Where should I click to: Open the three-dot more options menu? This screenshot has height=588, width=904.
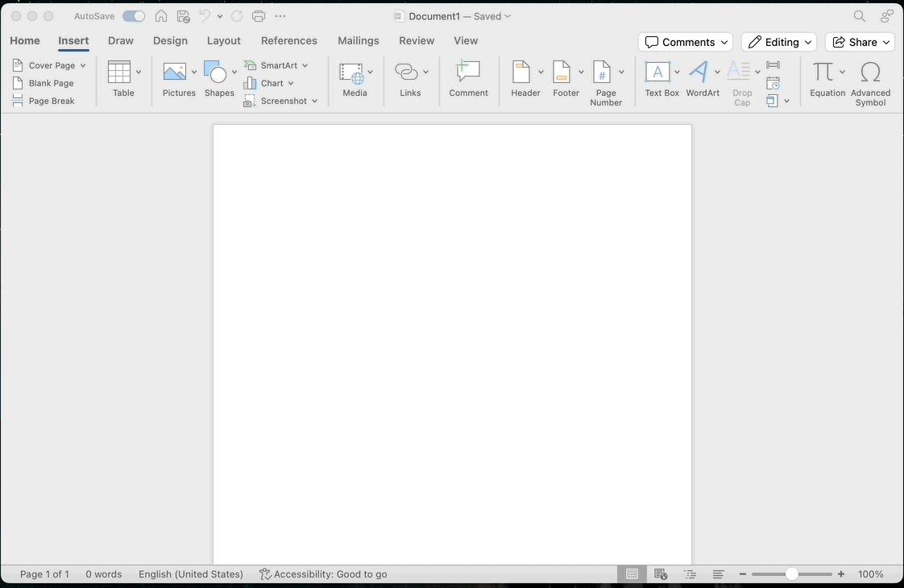(x=280, y=16)
